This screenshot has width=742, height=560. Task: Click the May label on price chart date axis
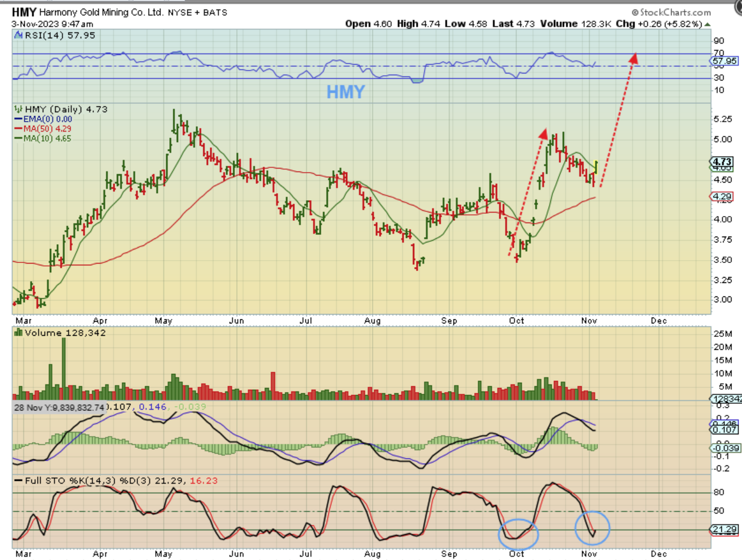click(163, 321)
